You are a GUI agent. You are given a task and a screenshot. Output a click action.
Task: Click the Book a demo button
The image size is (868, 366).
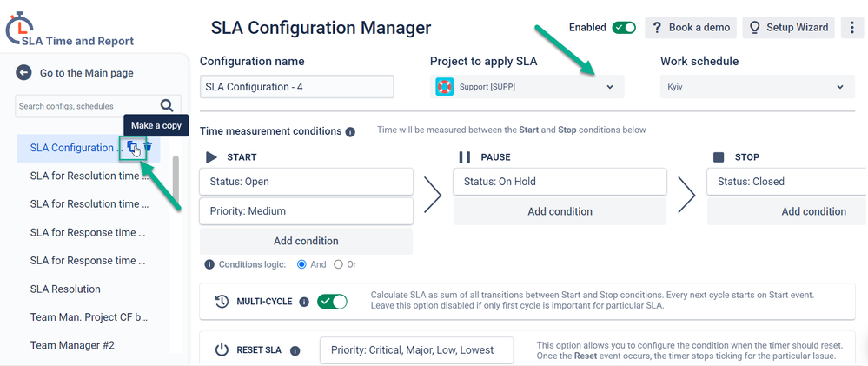point(691,27)
